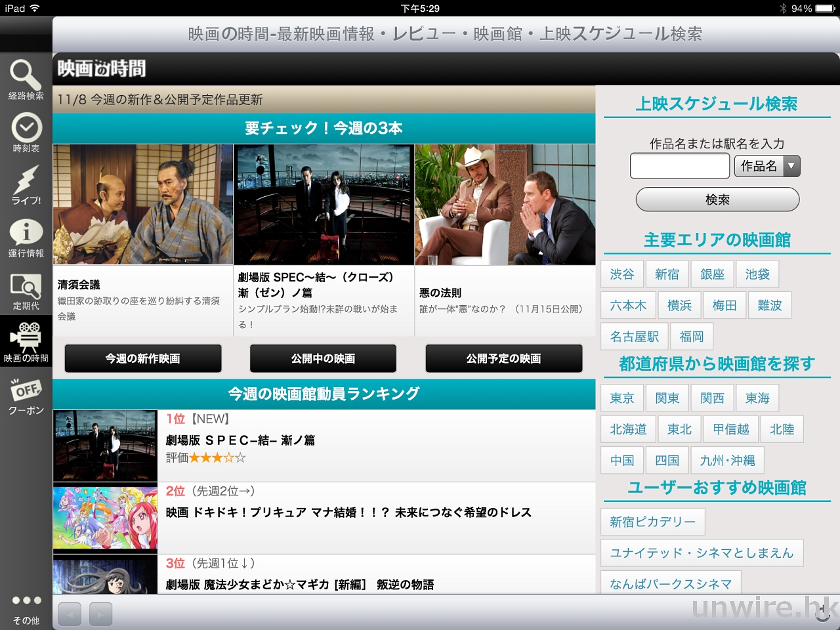
Task: Tap the ライブ! lightning icon
Action: pos(26,182)
